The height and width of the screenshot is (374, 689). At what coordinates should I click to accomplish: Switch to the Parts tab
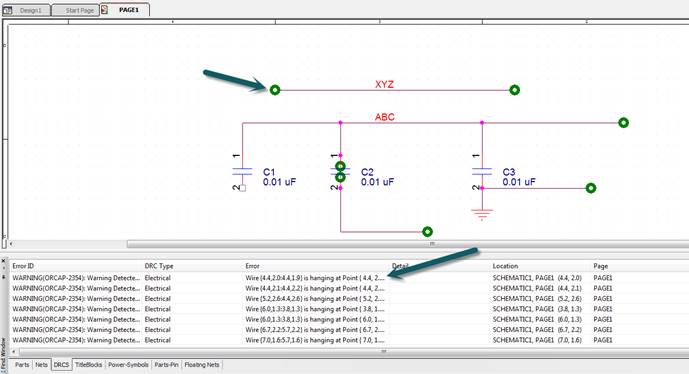pos(22,365)
